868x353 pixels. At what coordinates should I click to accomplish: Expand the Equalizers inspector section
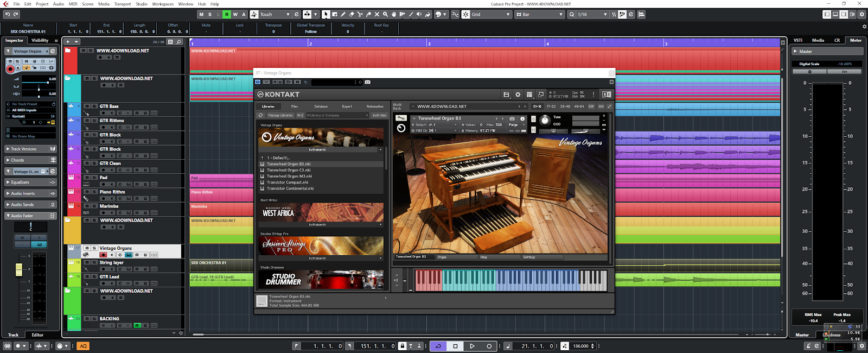pyautogui.click(x=31, y=182)
